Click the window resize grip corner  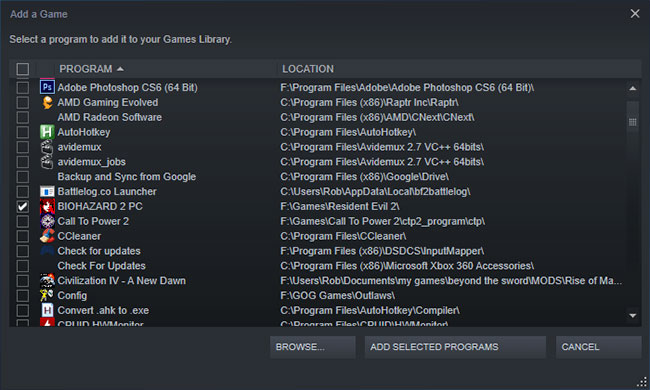(642, 381)
